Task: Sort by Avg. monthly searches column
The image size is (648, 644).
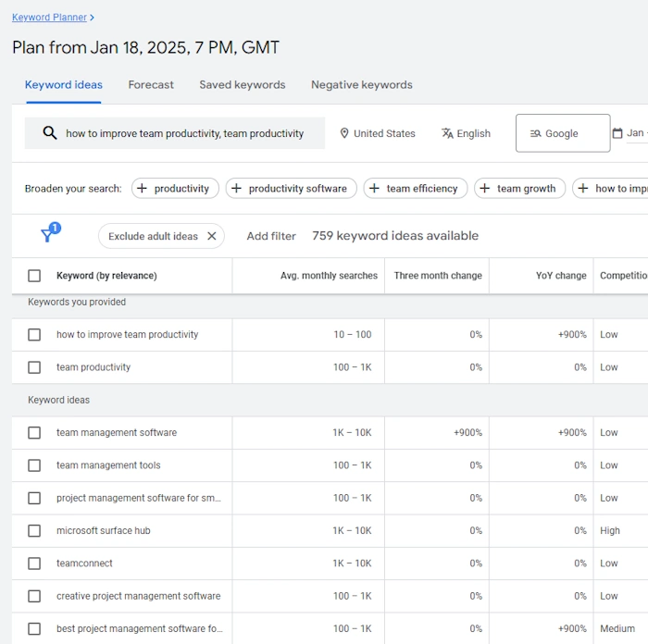Action: pyautogui.click(x=329, y=276)
